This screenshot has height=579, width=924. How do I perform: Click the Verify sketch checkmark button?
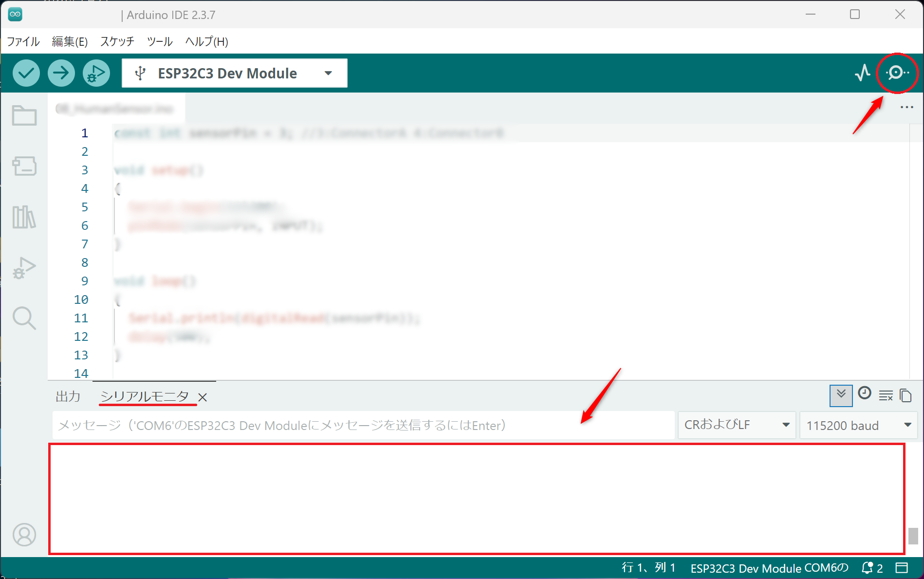(x=26, y=73)
